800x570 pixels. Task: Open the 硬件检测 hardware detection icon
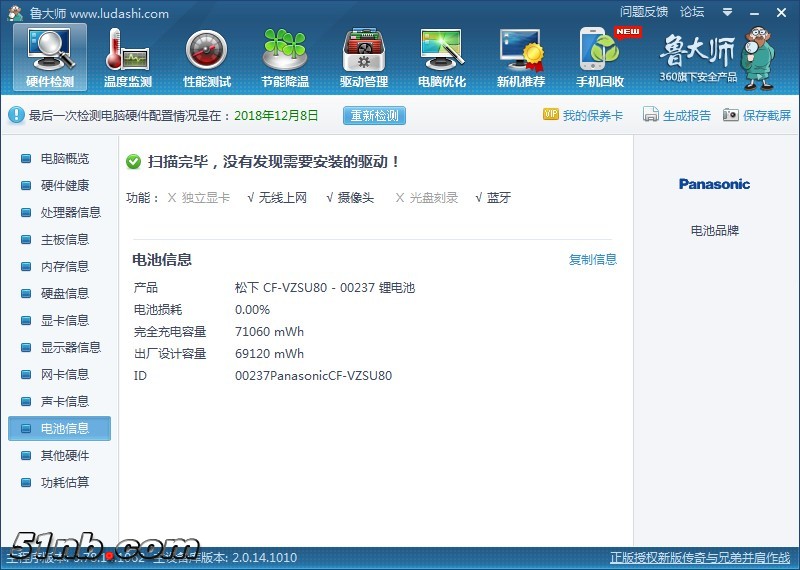click(49, 57)
